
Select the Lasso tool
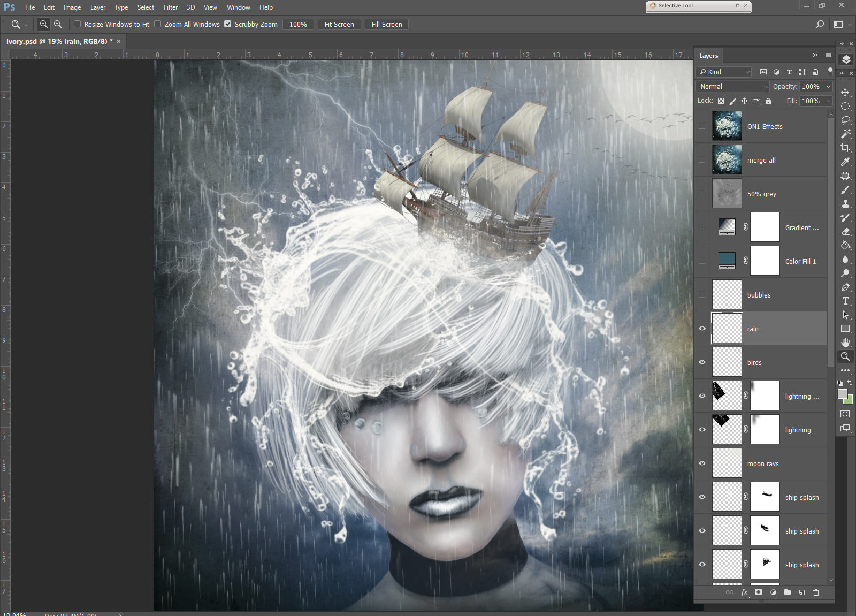845,120
